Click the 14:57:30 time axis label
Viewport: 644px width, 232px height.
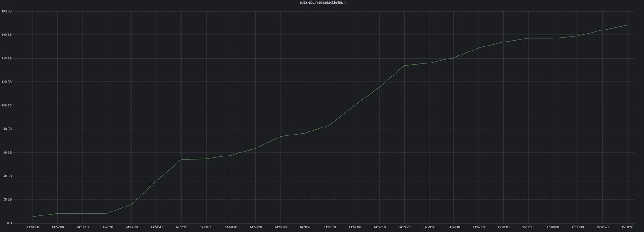click(132, 227)
